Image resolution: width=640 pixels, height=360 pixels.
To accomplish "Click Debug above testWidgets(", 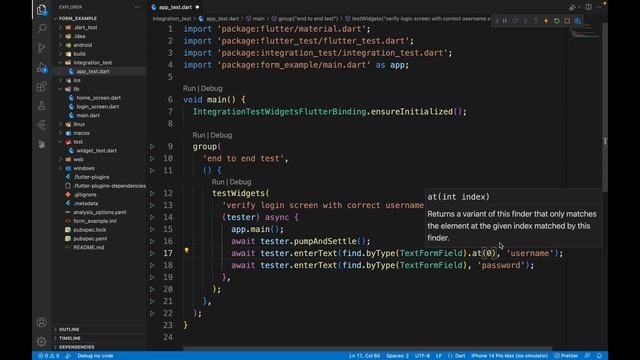I will coord(240,182).
